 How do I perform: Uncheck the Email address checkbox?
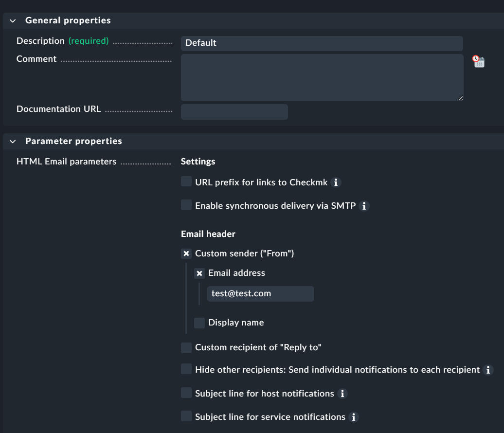[199, 273]
